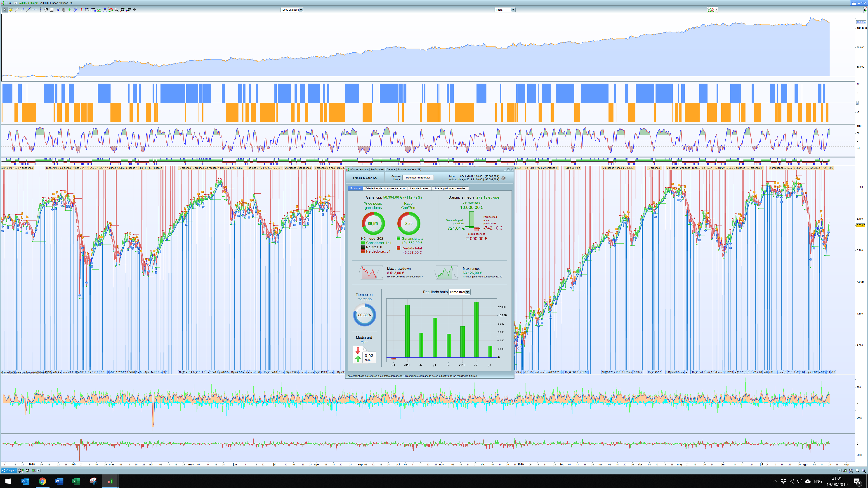Viewport: 868px width, 488px height.
Task: Open Excel from the taskbar
Action: pos(76,481)
